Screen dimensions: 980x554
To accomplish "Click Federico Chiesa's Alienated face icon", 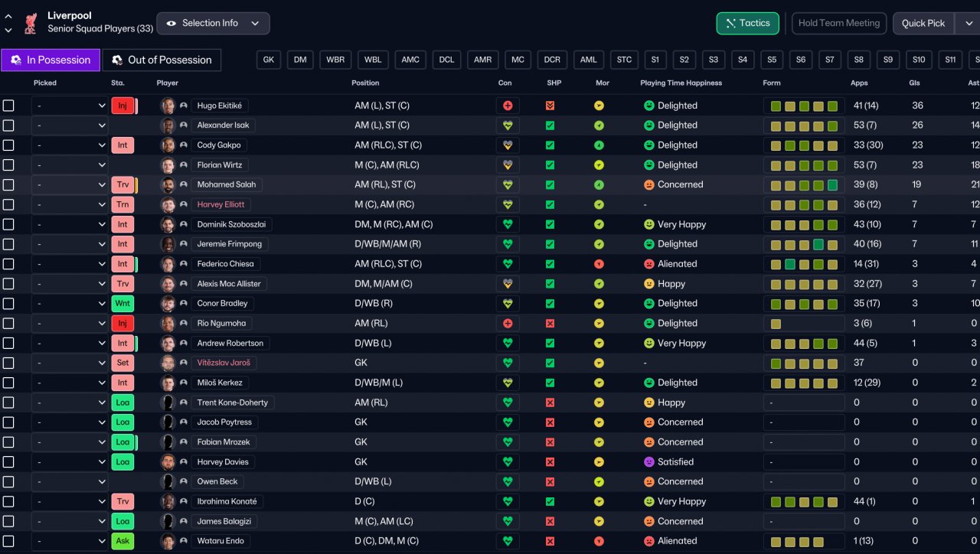I will tap(649, 264).
